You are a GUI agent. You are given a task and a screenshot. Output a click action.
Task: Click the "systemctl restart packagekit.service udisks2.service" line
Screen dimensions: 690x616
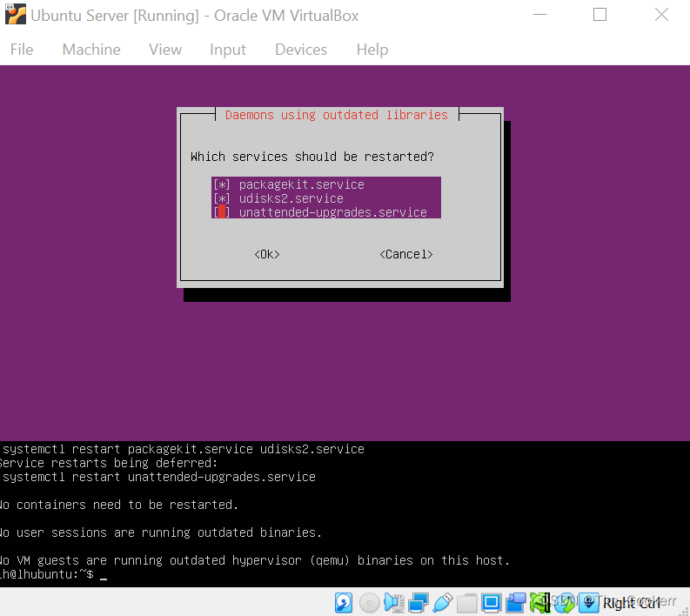click(x=183, y=449)
